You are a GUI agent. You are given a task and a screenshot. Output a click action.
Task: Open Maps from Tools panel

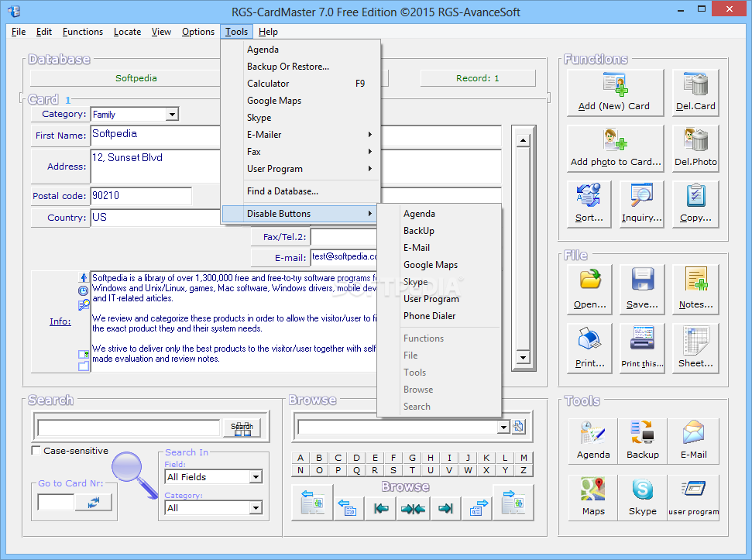coord(593,498)
